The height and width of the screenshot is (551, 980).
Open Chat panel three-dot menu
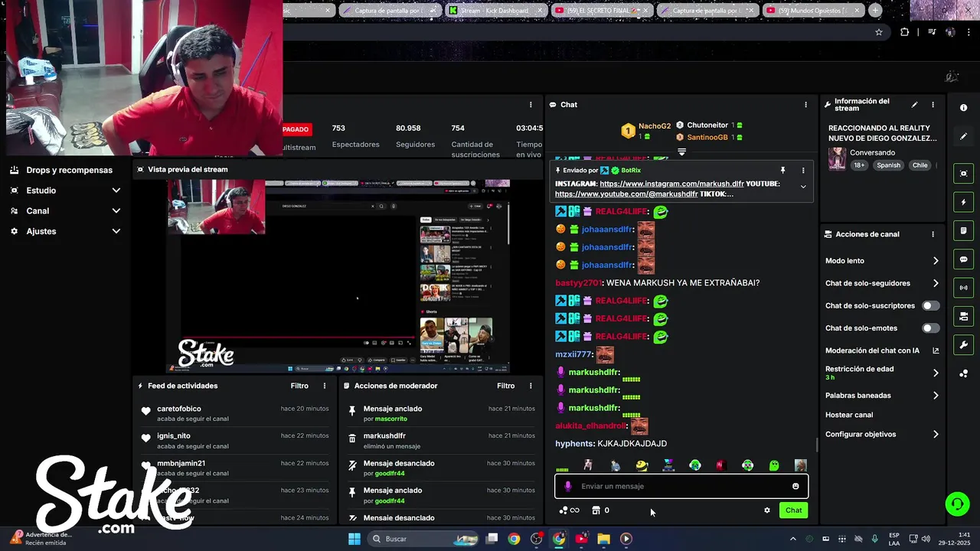coord(805,105)
